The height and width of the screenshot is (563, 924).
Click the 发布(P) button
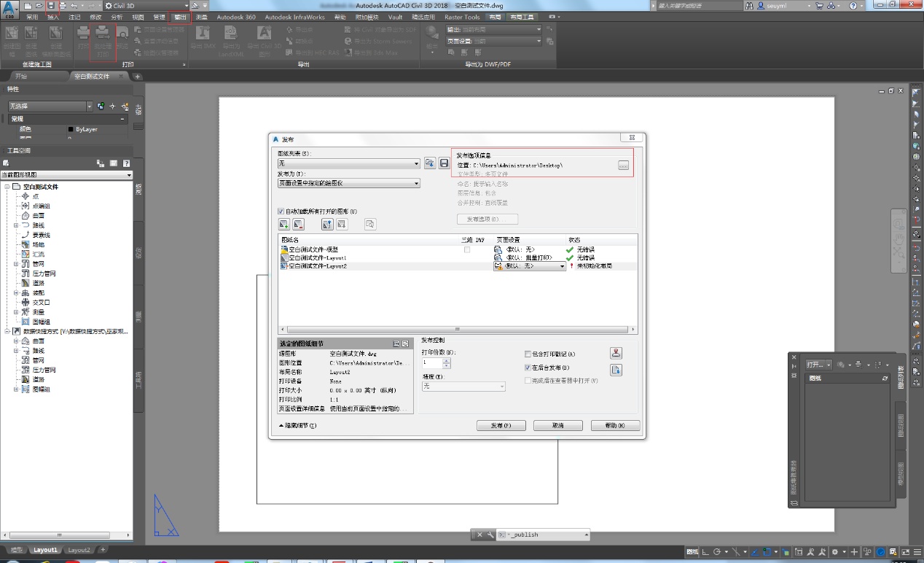(x=501, y=426)
